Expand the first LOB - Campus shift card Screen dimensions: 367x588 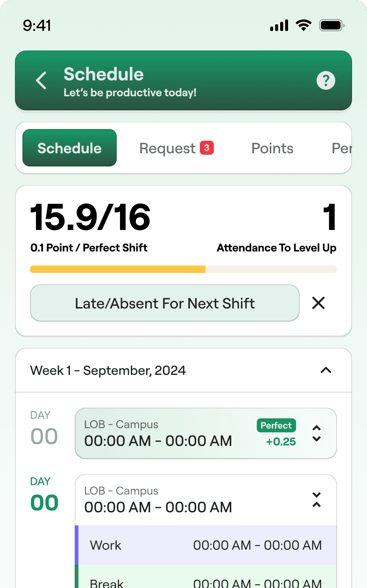[x=317, y=433]
